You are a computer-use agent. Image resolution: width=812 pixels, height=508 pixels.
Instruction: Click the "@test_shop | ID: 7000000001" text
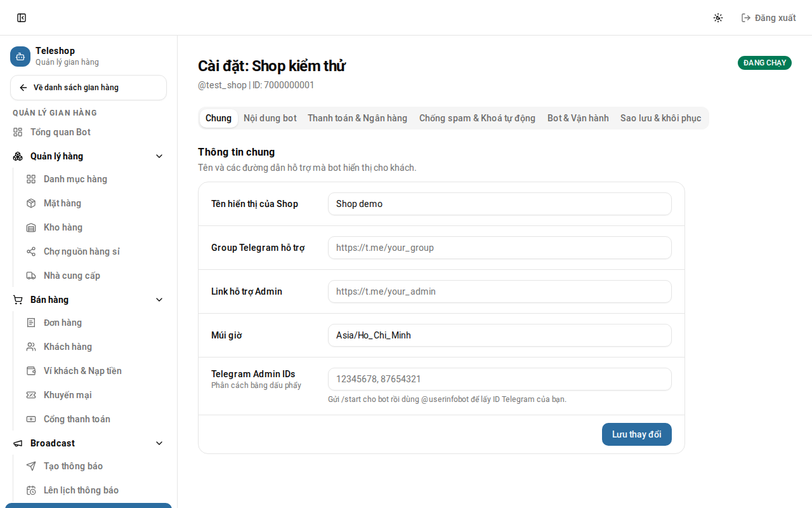click(256, 85)
